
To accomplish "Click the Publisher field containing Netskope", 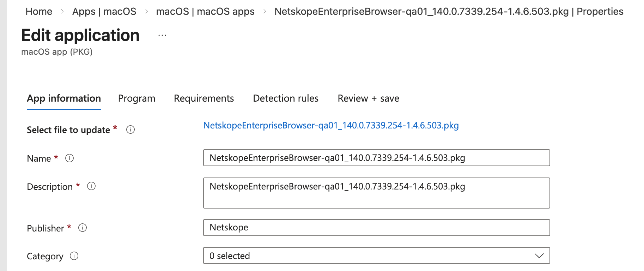I will (x=376, y=228).
